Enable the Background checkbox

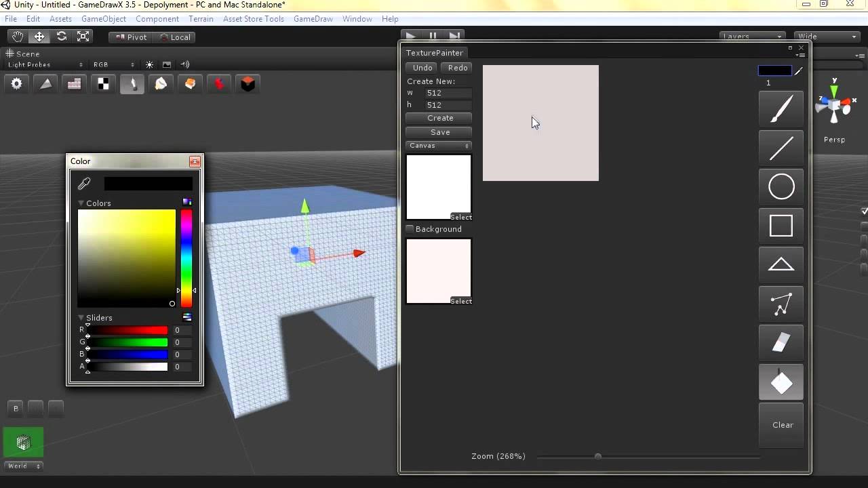point(410,229)
